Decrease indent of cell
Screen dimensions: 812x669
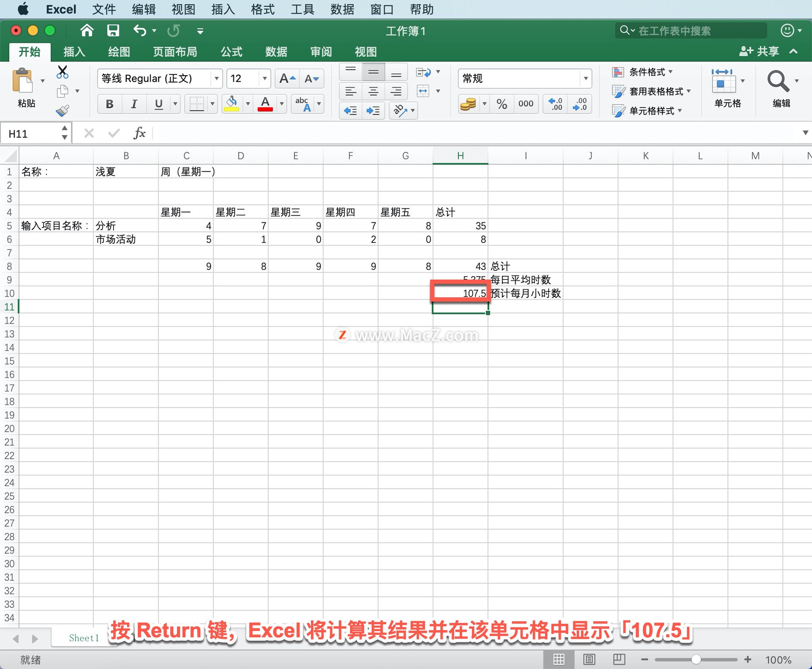[x=351, y=111]
